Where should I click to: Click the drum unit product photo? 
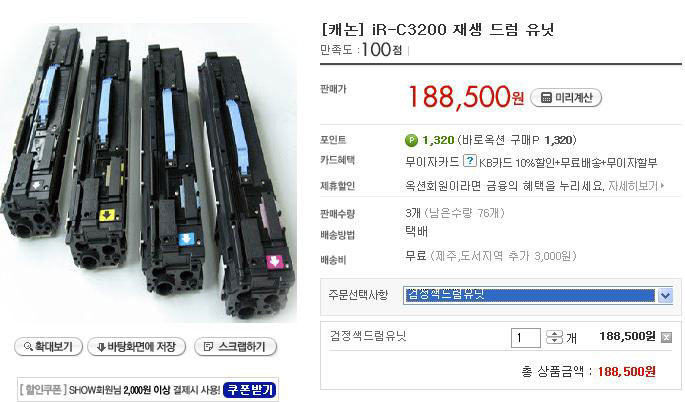tap(149, 173)
